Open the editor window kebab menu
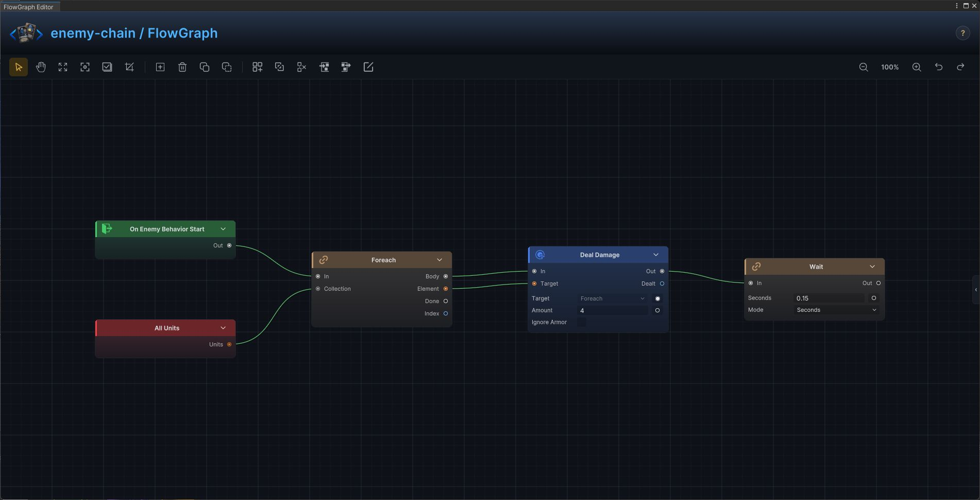 click(957, 6)
